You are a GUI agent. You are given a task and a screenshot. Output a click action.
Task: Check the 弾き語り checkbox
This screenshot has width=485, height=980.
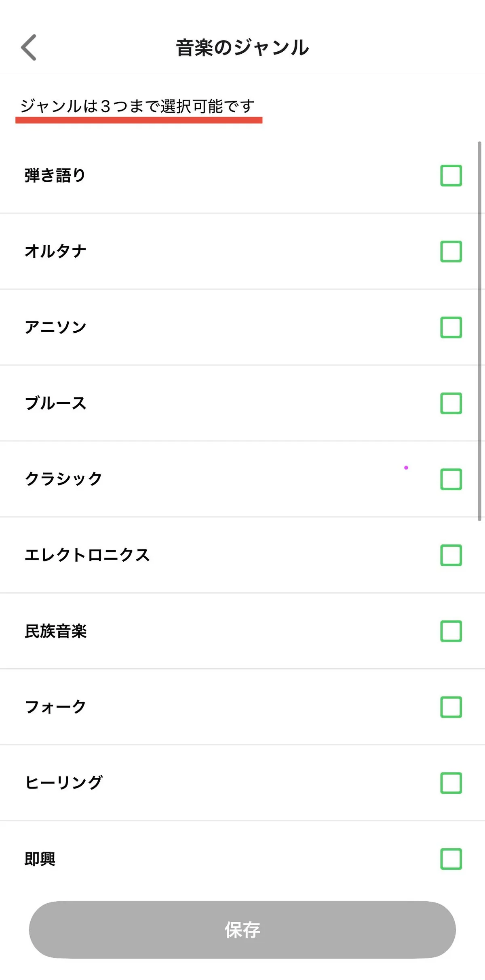pos(451,175)
